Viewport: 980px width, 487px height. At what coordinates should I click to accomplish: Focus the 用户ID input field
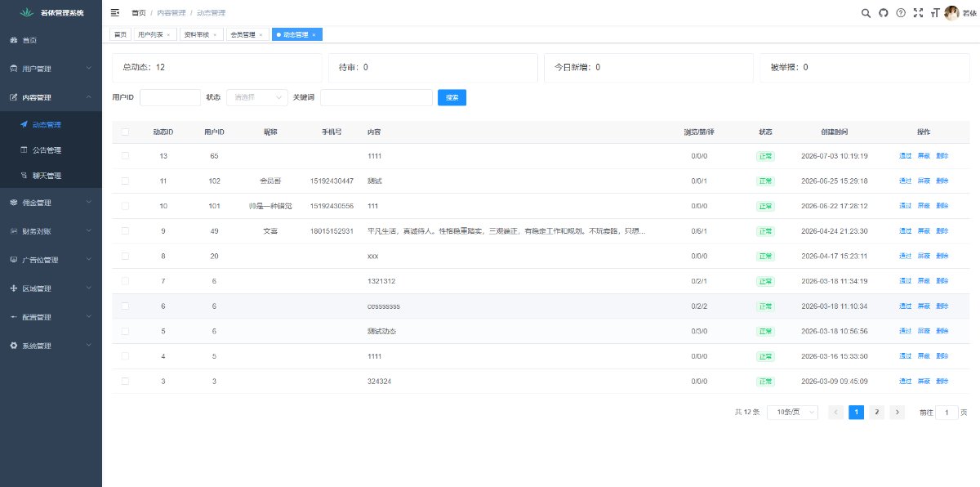[x=170, y=97]
